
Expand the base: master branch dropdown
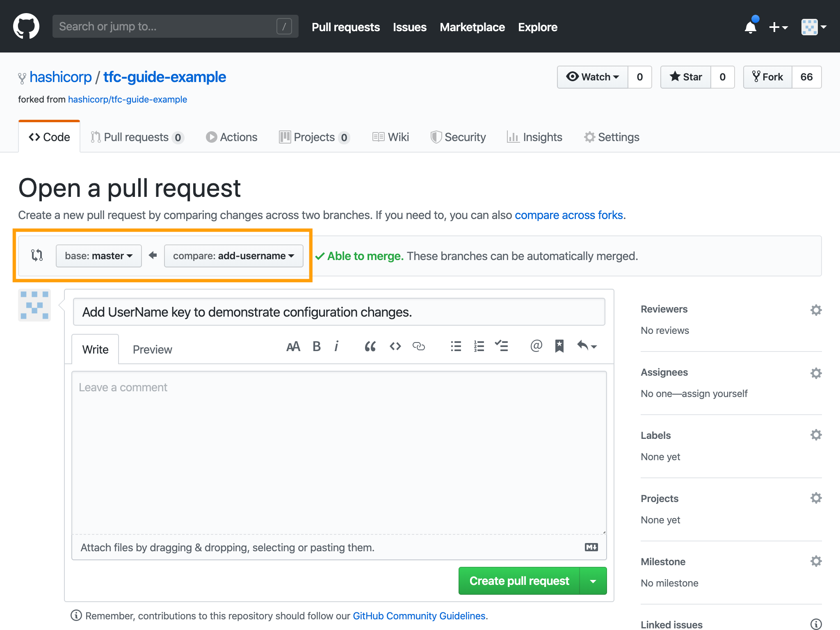pyautogui.click(x=99, y=256)
